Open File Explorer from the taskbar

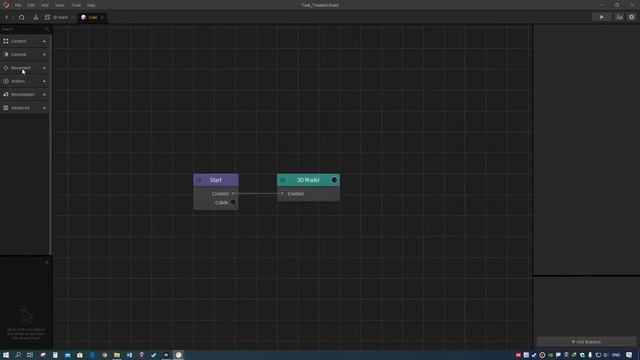coord(117,355)
